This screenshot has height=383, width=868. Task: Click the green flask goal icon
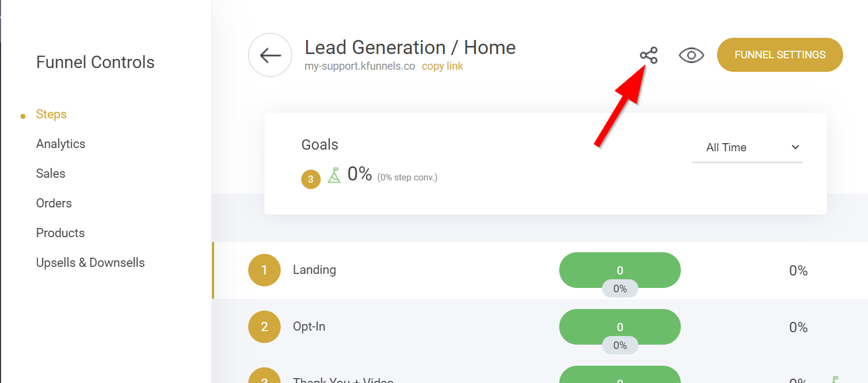(334, 175)
